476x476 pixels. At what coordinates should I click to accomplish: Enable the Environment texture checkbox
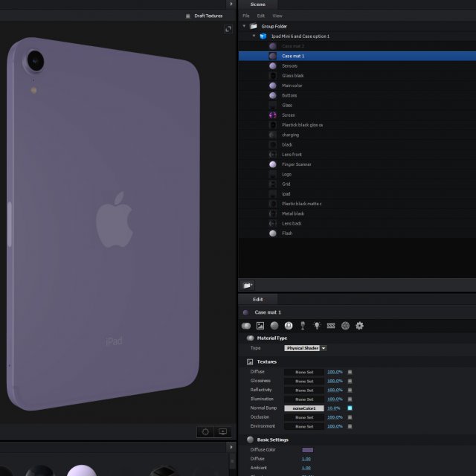(x=350, y=426)
